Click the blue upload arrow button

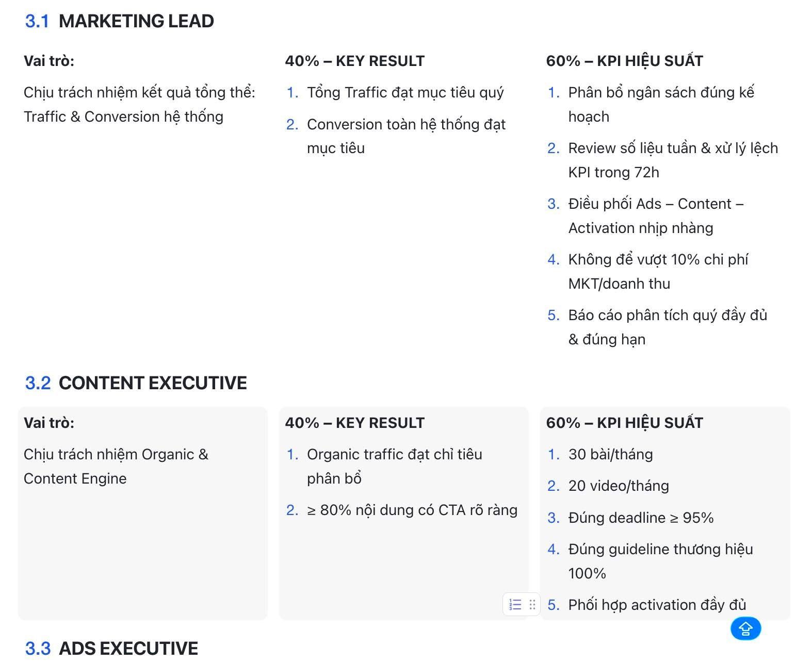coord(745,628)
